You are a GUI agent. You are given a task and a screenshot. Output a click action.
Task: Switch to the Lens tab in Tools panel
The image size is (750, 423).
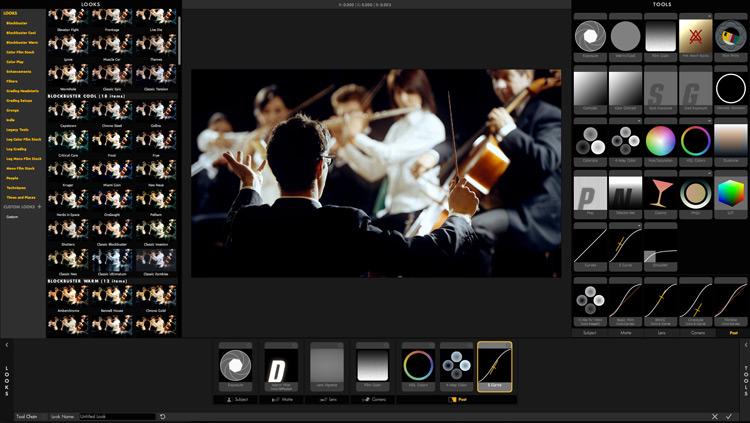[x=661, y=333]
